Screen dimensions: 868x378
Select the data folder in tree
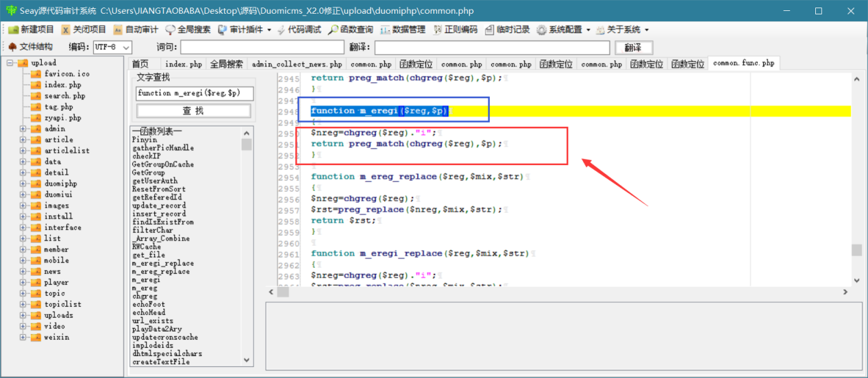tap(53, 162)
